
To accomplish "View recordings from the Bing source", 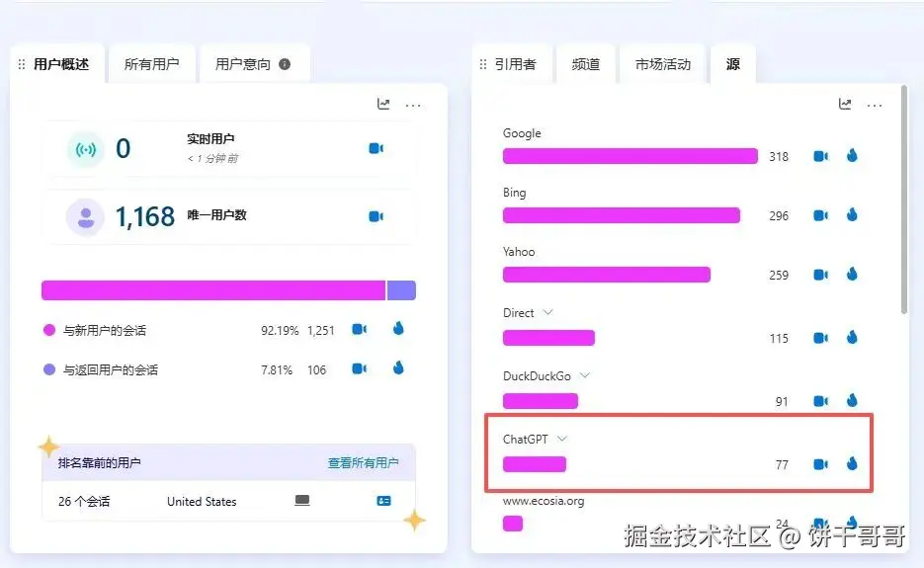I will pos(821,215).
